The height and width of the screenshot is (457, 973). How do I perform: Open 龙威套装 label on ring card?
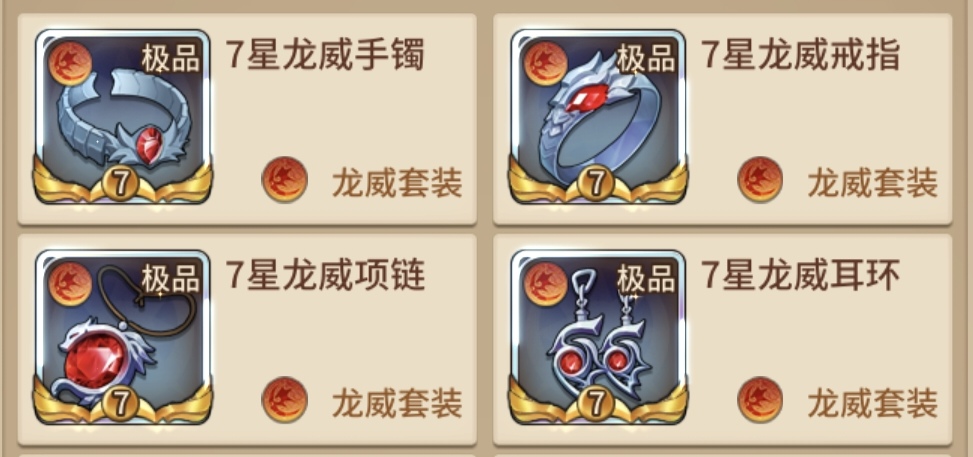872,183
